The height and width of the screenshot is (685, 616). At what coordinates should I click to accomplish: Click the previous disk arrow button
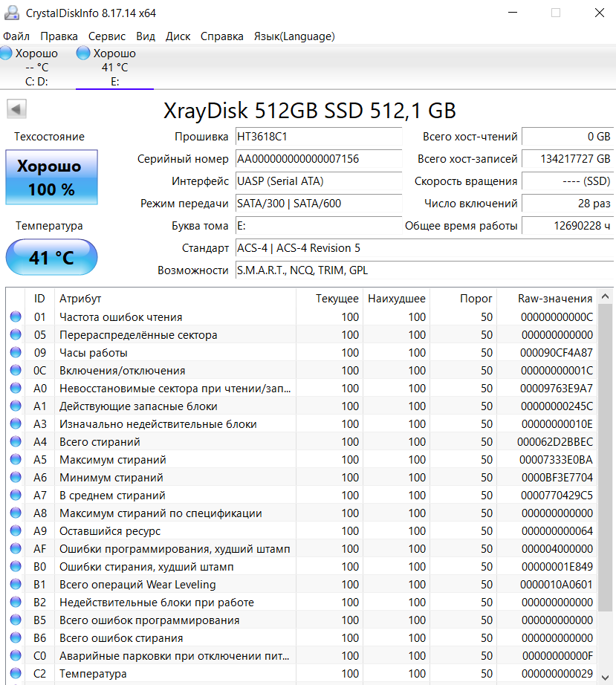click(16, 108)
